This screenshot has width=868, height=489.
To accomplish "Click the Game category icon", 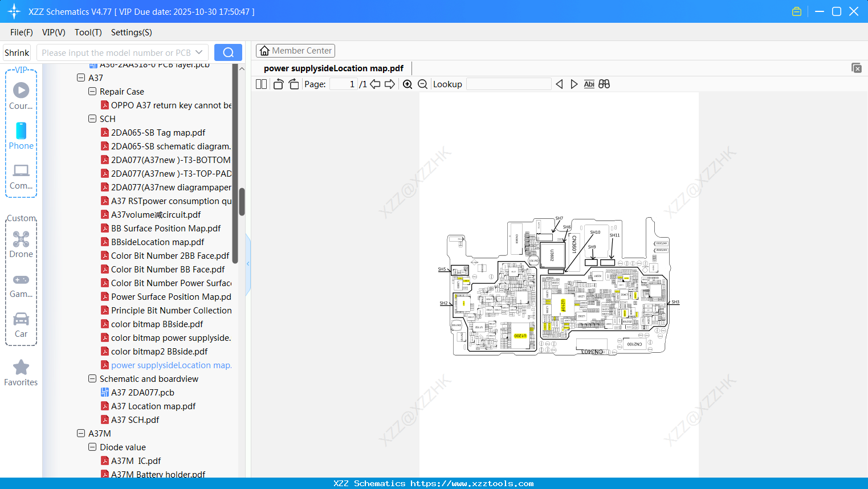I will point(21,279).
